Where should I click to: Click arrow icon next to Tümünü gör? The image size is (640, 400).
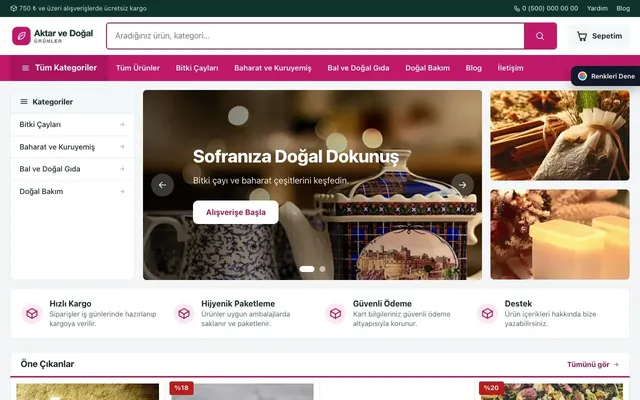coord(616,364)
